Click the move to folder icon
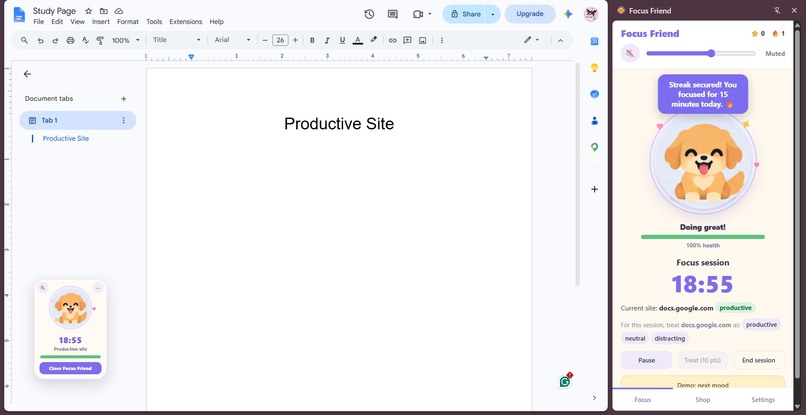Viewport: 806px width, 415px height. point(104,11)
